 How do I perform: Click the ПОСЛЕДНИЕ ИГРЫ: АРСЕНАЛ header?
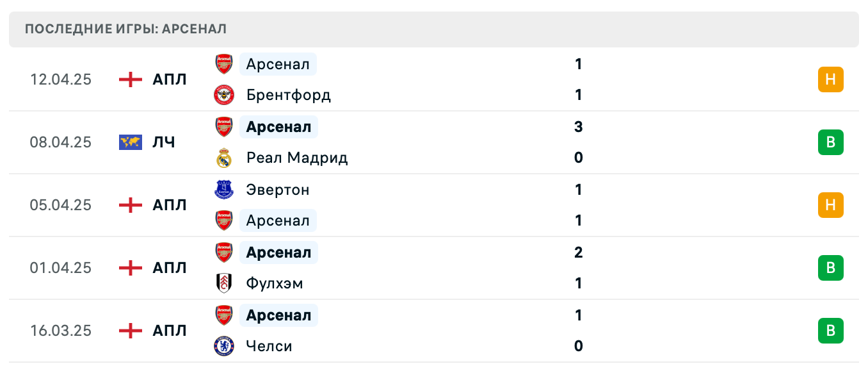click(x=125, y=29)
